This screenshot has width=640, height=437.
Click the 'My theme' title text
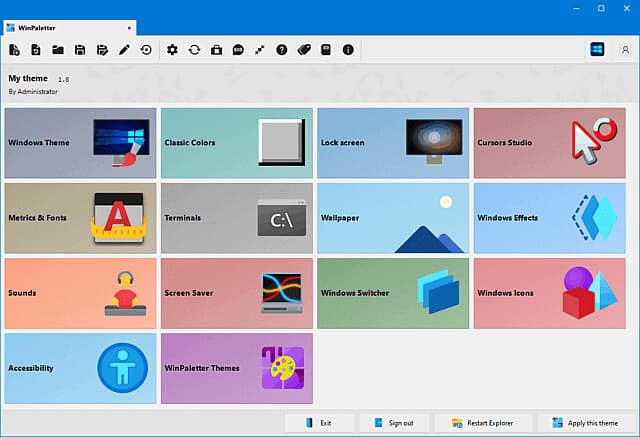click(x=28, y=78)
